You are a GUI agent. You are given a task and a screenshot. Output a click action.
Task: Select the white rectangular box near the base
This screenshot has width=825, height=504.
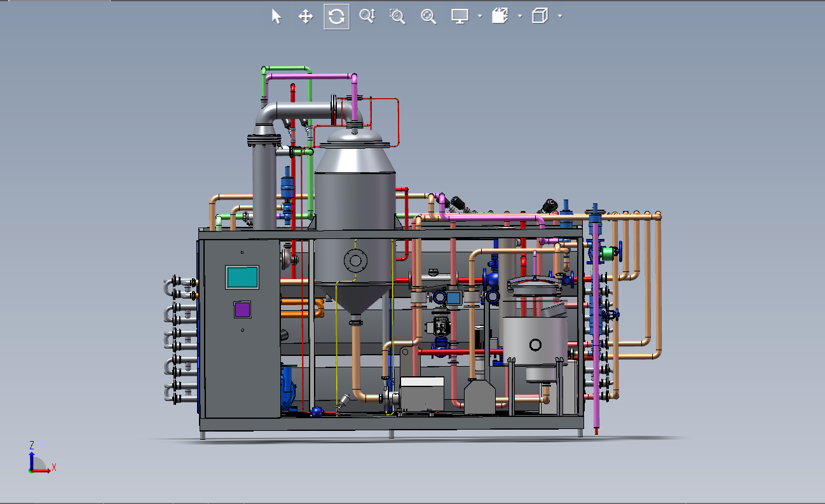point(421,393)
